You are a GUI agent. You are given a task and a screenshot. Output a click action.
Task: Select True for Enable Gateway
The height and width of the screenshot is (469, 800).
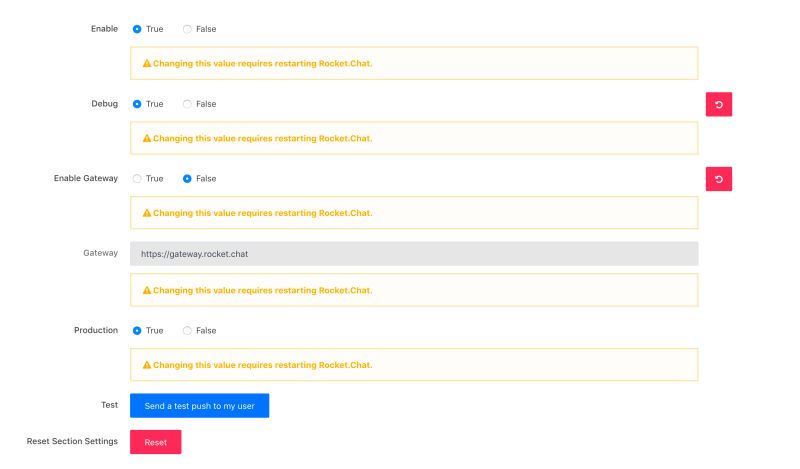pyautogui.click(x=137, y=178)
